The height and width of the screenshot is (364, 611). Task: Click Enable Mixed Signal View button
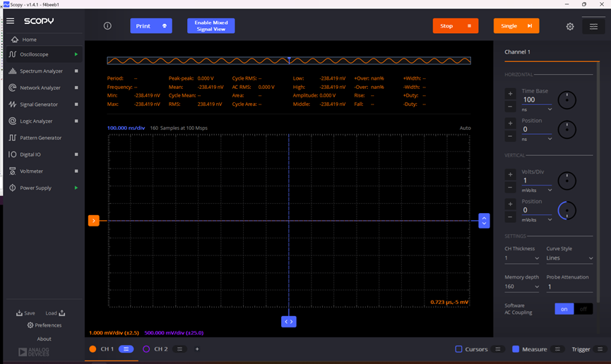pyautogui.click(x=210, y=25)
